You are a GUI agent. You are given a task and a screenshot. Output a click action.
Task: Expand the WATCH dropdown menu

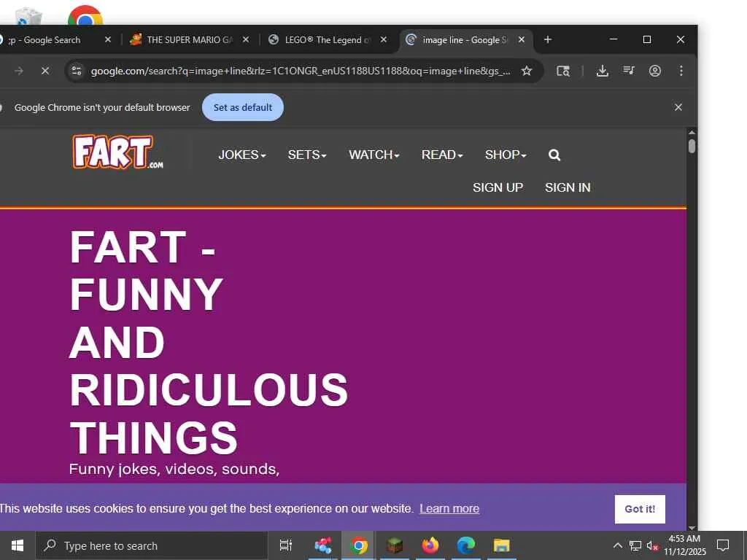pyautogui.click(x=374, y=155)
